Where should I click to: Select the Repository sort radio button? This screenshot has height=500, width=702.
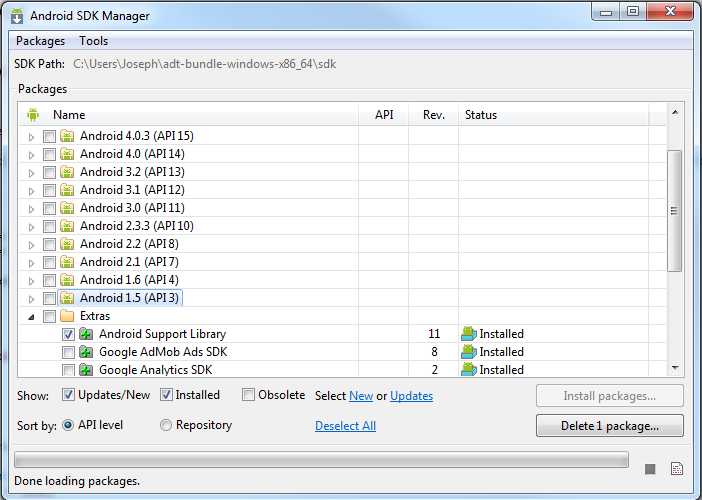pos(166,425)
